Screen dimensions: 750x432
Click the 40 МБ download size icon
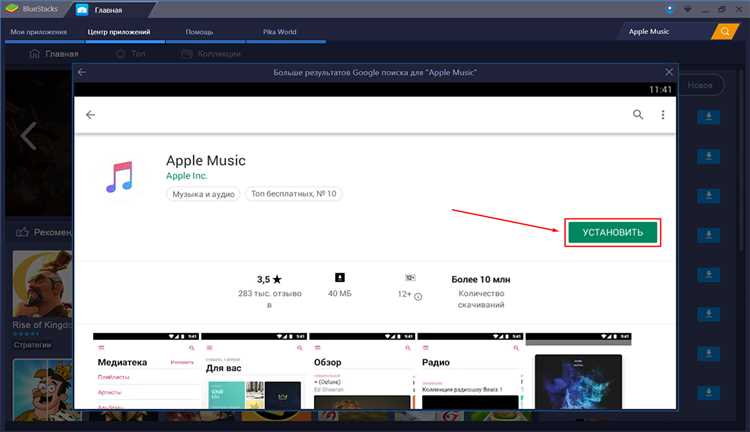point(340,277)
